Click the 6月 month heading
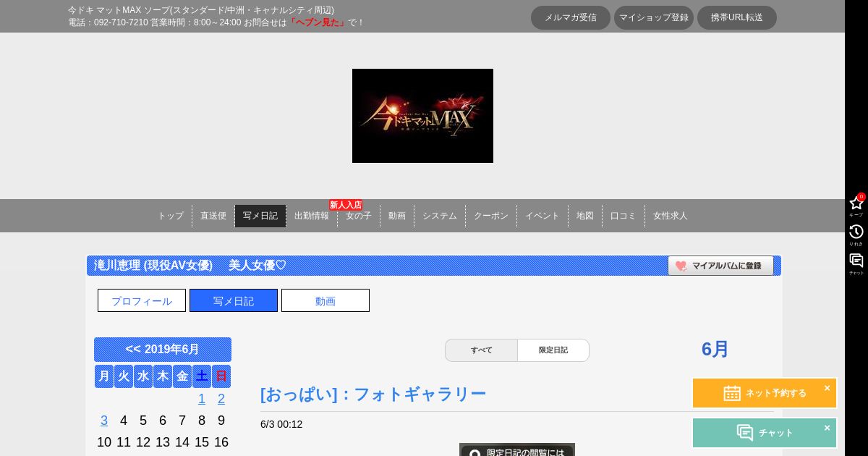This screenshot has width=868, height=456. [x=715, y=349]
